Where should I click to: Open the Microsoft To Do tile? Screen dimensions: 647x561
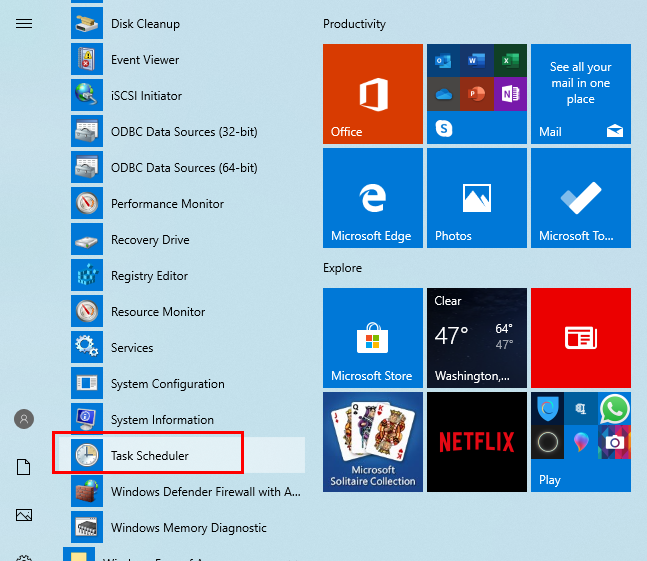(581, 198)
